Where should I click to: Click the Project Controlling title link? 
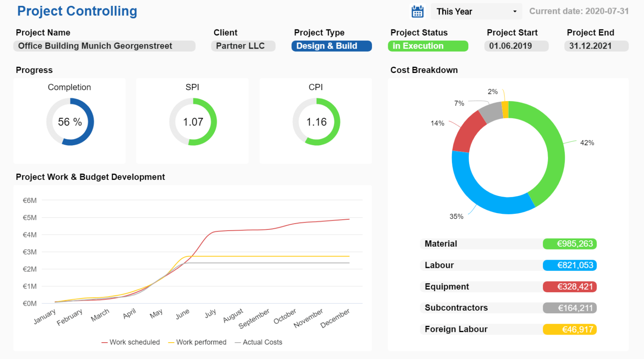pos(77,11)
